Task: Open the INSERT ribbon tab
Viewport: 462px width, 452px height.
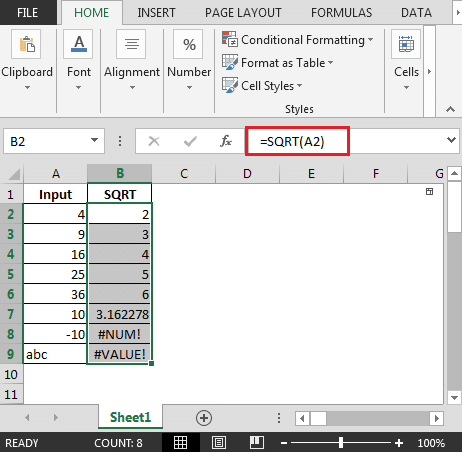Action: pos(156,13)
